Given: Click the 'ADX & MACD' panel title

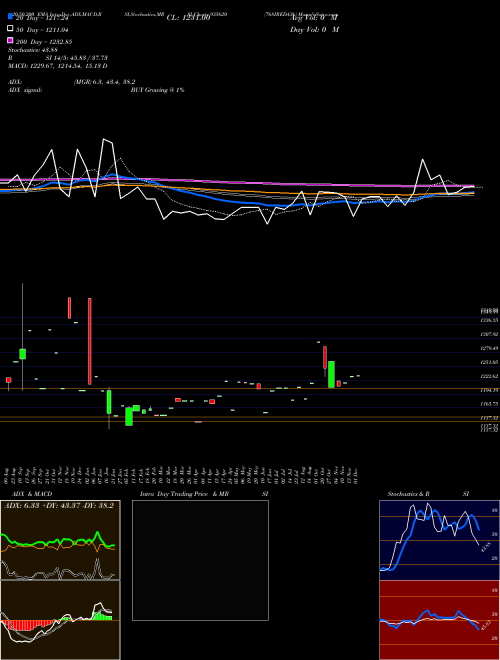Looking at the screenshot, I should (x=32, y=494).
